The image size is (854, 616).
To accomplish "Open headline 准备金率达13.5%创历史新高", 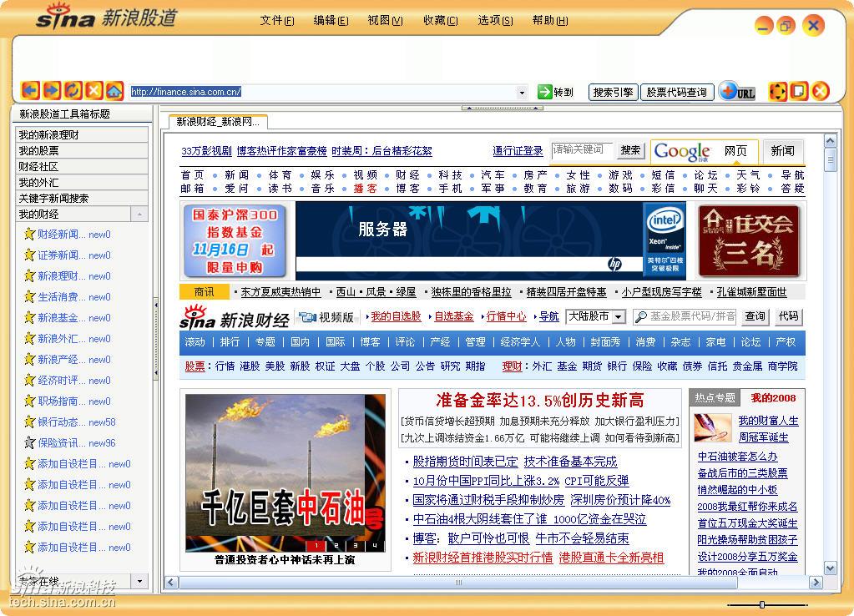I will pos(540,401).
